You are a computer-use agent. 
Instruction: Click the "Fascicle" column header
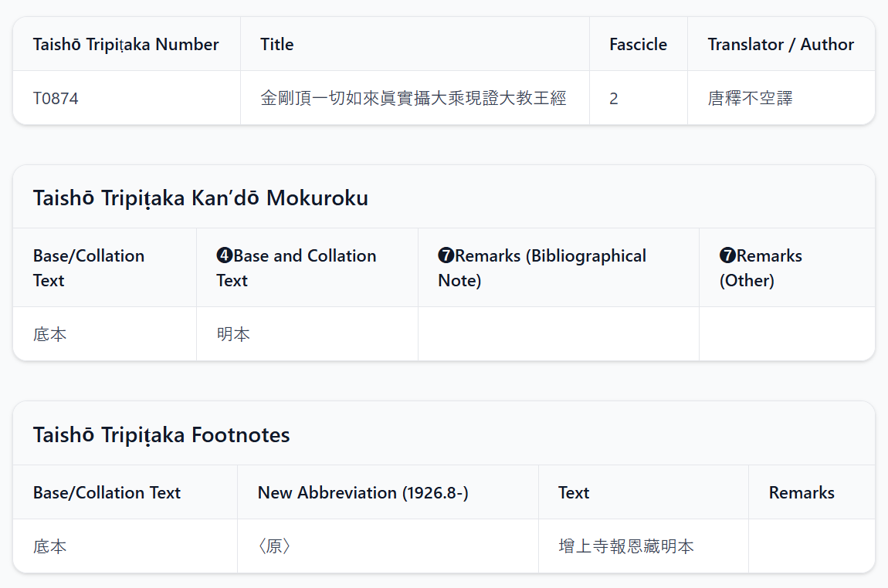tap(638, 44)
